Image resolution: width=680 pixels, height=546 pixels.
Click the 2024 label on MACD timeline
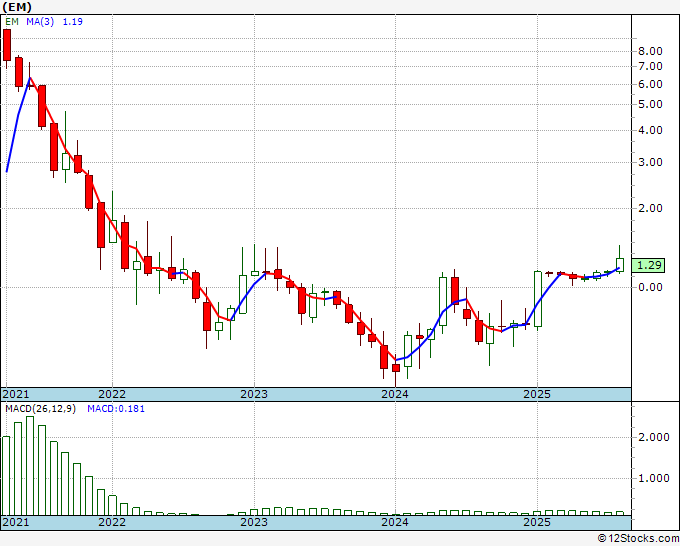pos(395,522)
